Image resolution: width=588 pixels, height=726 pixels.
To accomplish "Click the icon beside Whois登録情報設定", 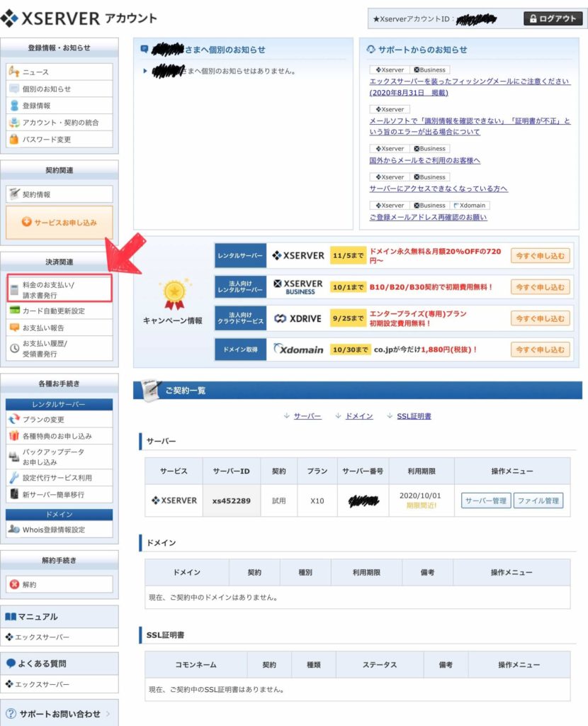I will point(14,529).
